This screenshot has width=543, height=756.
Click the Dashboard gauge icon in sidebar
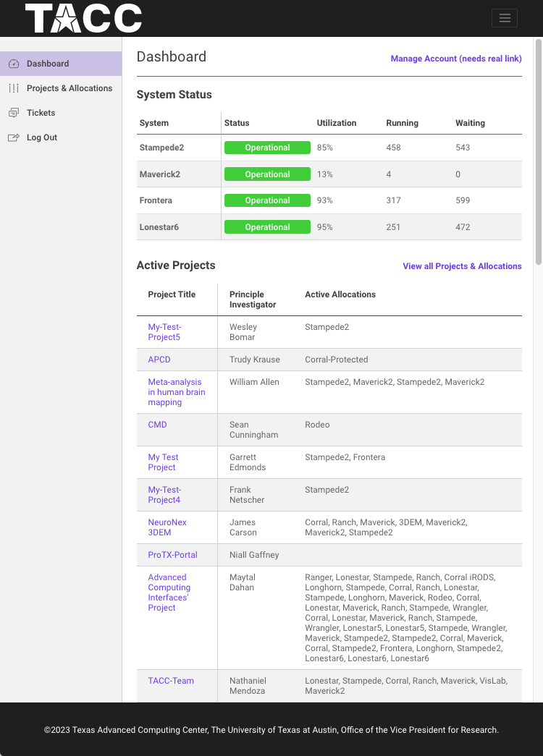tap(14, 64)
